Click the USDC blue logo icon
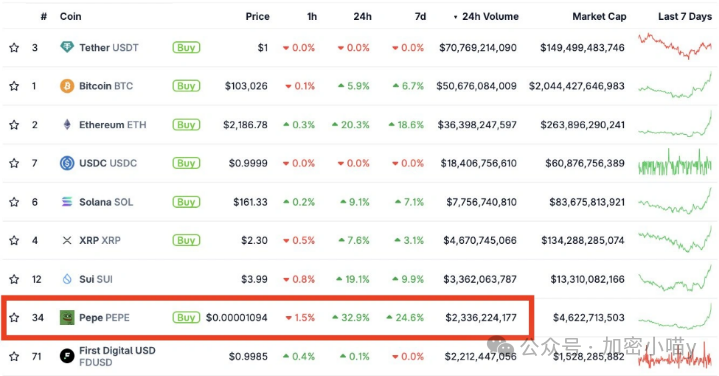 click(67, 163)
